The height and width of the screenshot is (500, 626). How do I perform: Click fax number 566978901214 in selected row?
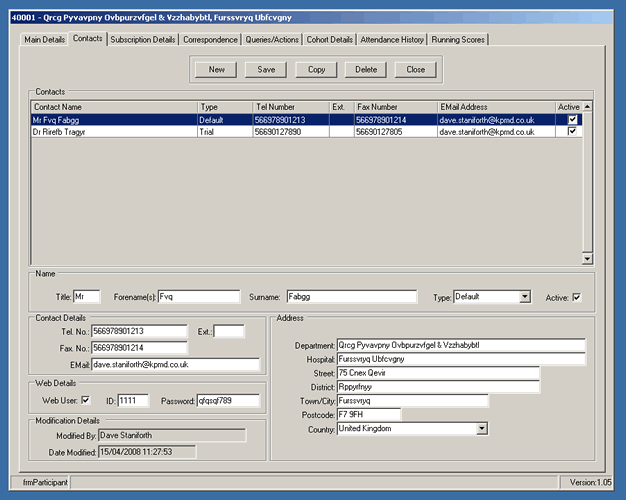(396, 120)
